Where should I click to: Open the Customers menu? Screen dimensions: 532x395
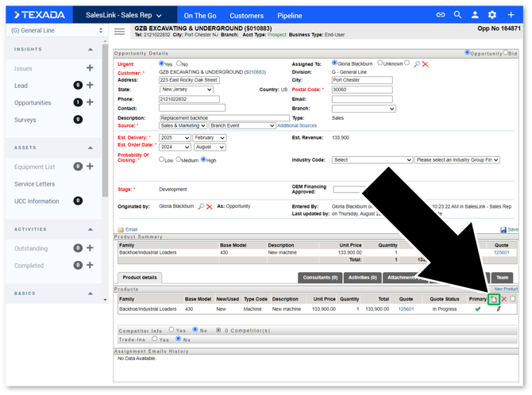(246, 15)
